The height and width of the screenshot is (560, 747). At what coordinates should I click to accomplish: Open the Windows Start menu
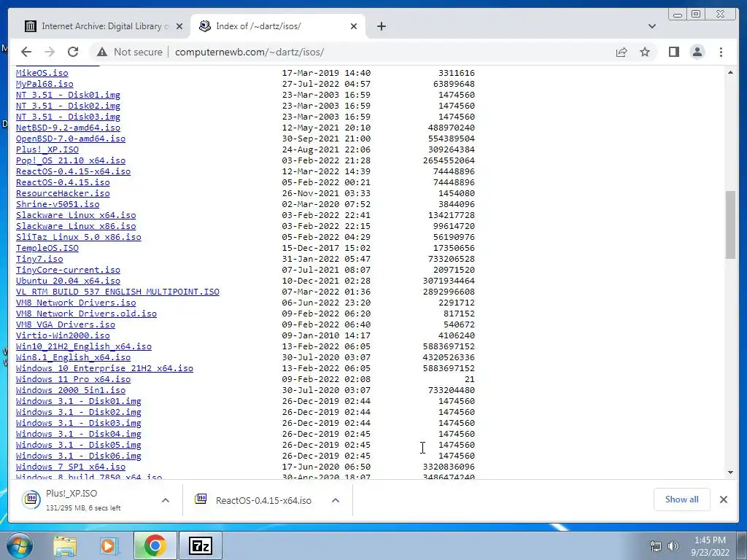[x=19, y=545]
